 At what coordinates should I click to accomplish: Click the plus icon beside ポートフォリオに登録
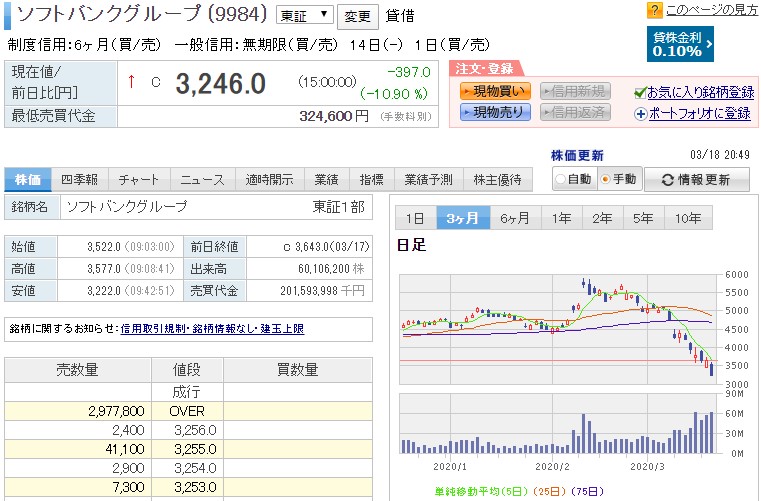(641, 114)
